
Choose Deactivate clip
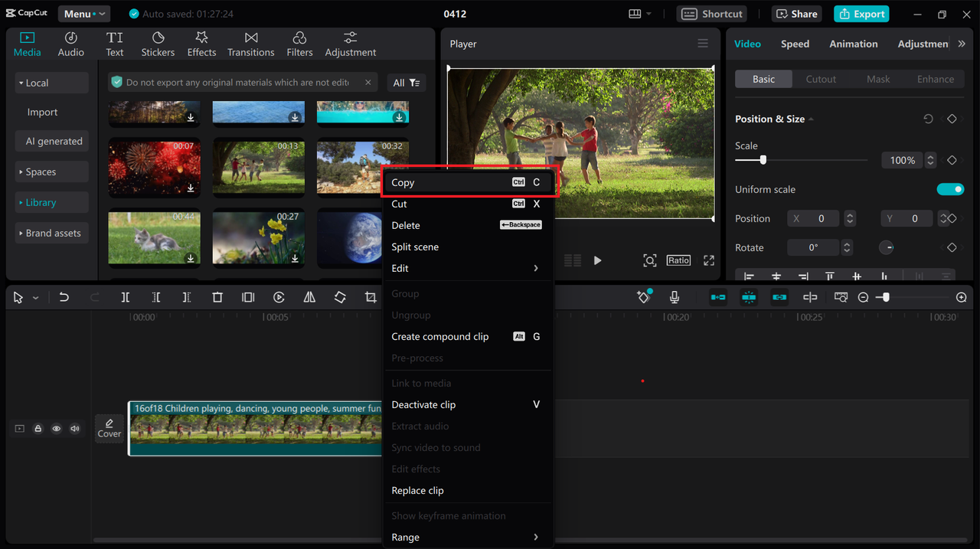(468, 404)
